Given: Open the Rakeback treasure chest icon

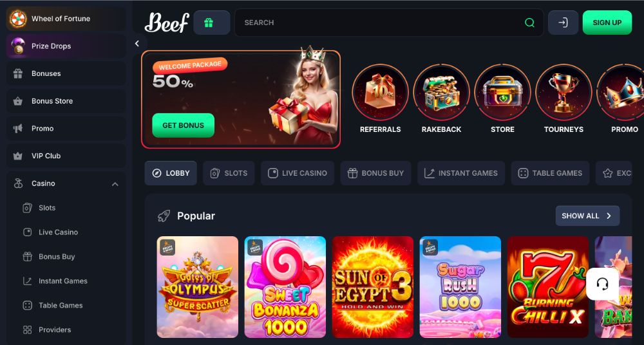Looking at the screenshot, I should click(x=442, y=92).
